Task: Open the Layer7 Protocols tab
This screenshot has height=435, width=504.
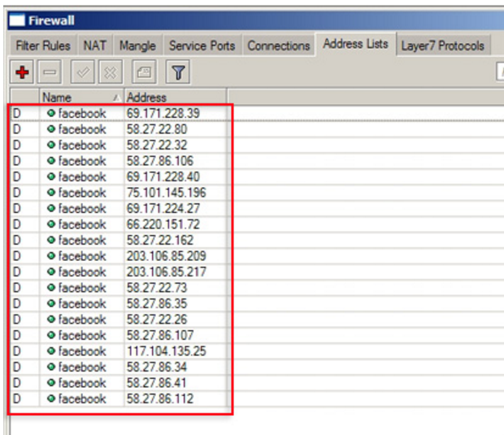Action: tap(442, 46)
